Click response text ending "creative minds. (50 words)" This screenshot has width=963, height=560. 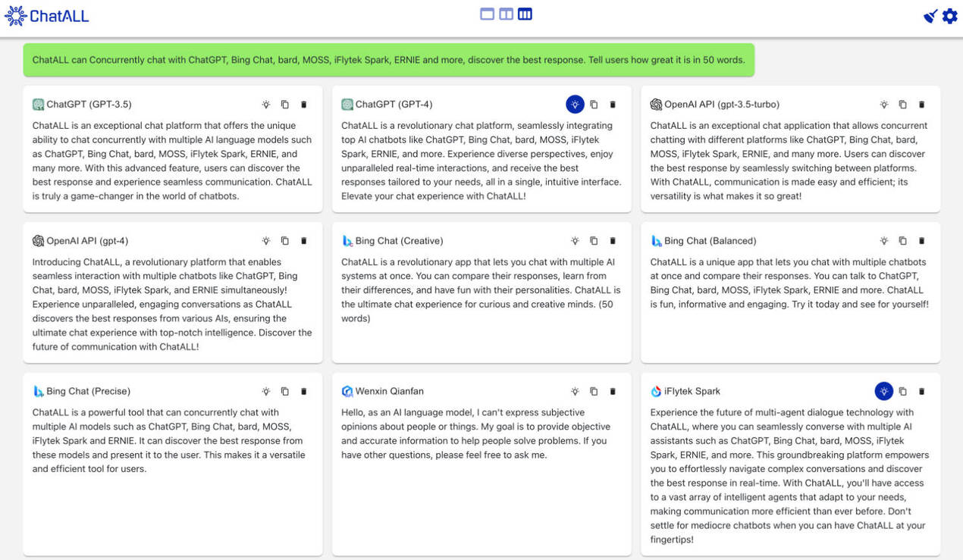pyautogui.click(x=481, y=290)
